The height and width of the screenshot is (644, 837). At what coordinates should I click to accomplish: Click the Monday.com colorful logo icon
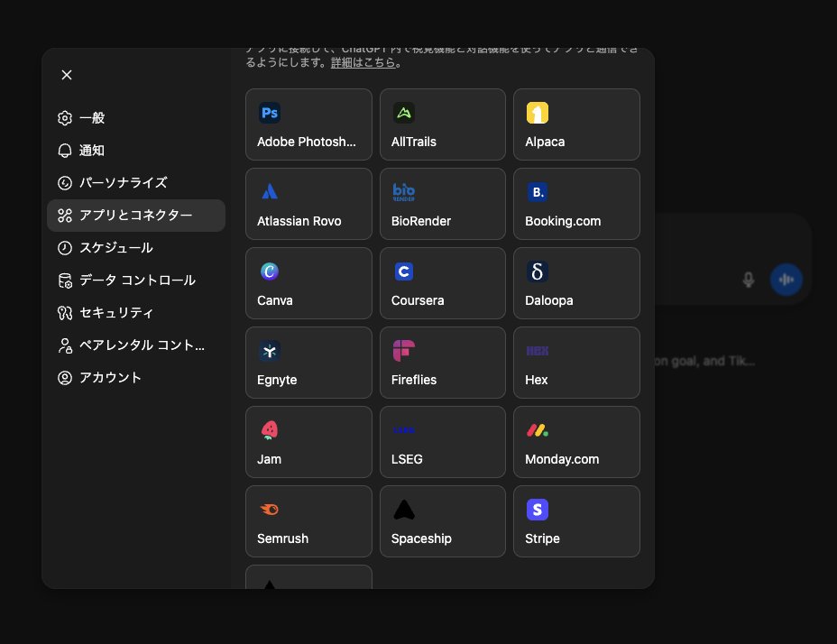pyautogui.click(x=537, y=430)
